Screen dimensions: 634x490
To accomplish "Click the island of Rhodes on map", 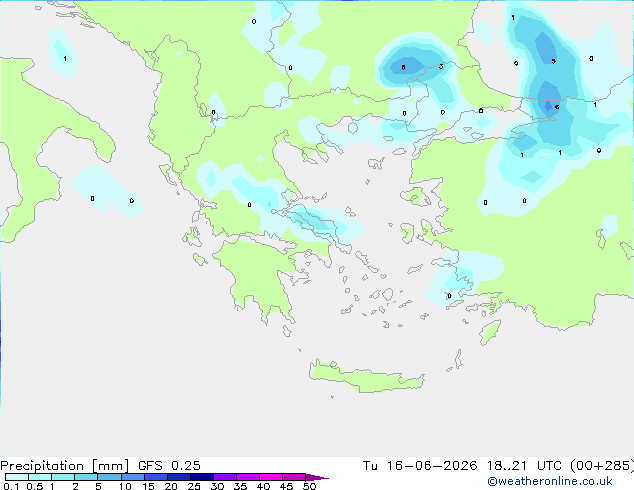I will [490, 332].
